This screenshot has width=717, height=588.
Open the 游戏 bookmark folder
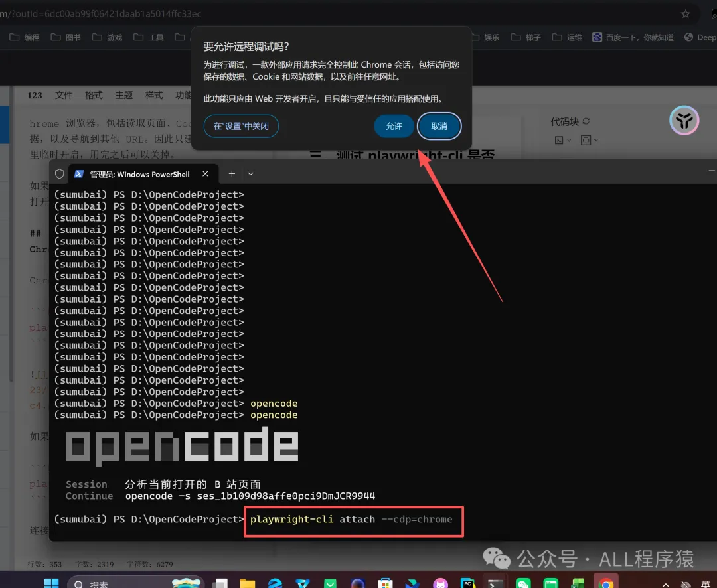tap(108, 37)
